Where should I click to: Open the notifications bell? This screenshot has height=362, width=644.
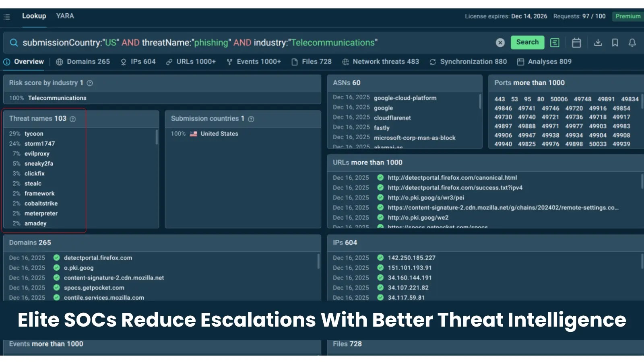pos(632,42)
